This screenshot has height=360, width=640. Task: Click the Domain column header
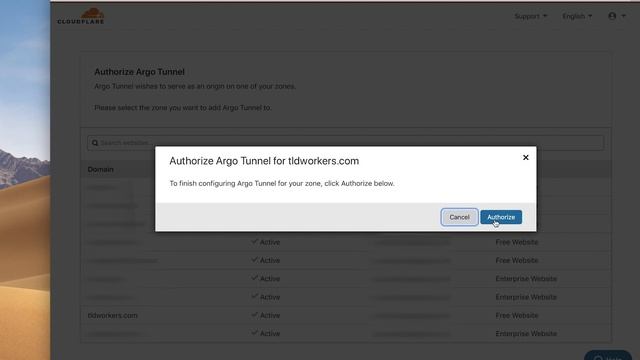click(100, 169)
